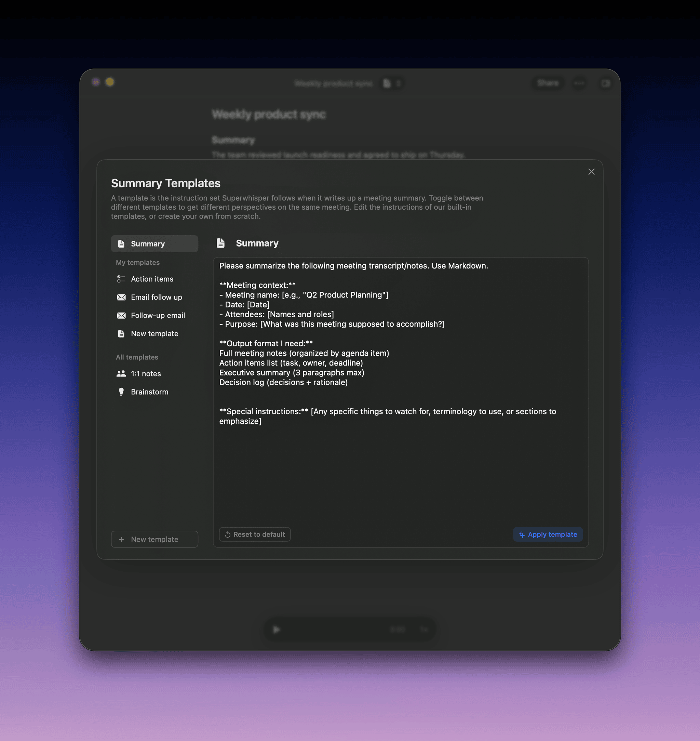Viewport: 700px width, 741px height.
Task: Click the '**Meeting context:**' line
Action: [x=257, y=285]
